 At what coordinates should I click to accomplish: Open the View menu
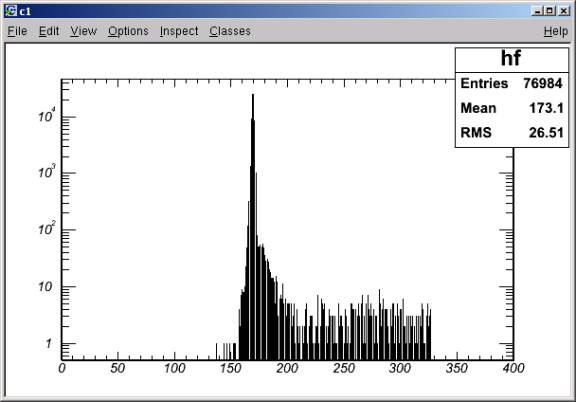pos(84,31)
